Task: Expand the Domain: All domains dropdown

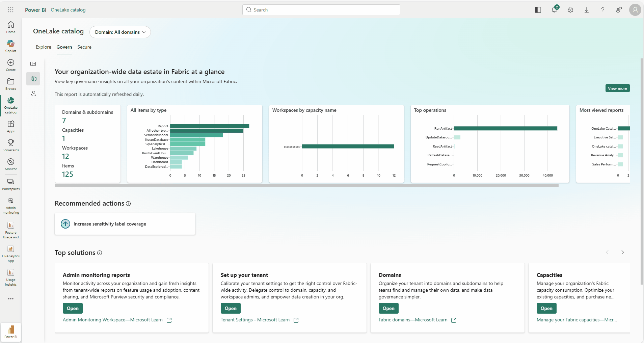Action: 120,32
